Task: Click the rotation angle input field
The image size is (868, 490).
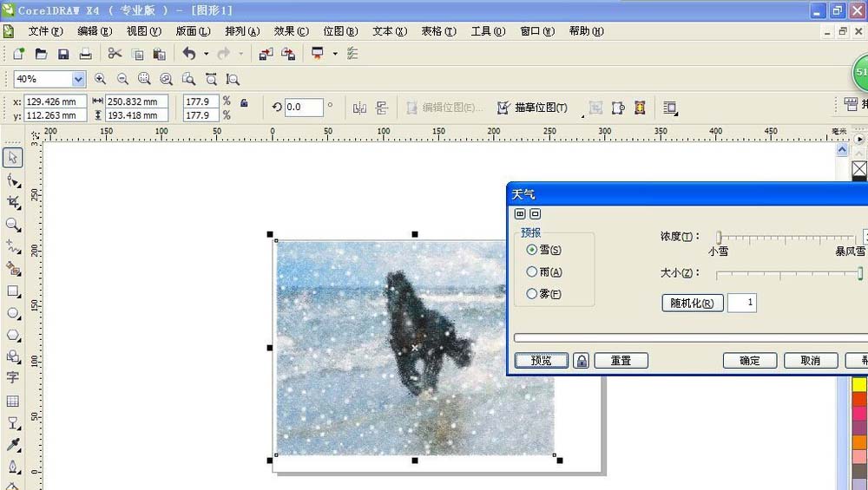Action: [304, 108]
